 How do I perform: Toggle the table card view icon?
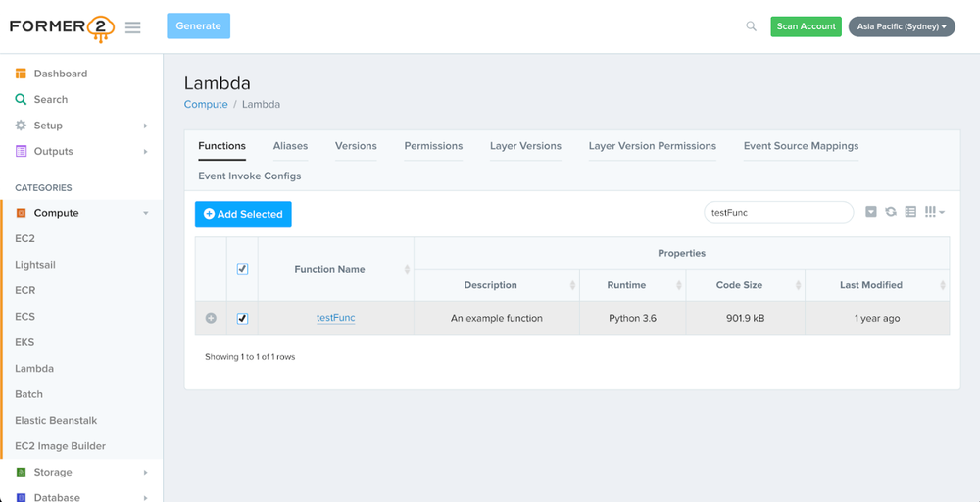point(910,212)
